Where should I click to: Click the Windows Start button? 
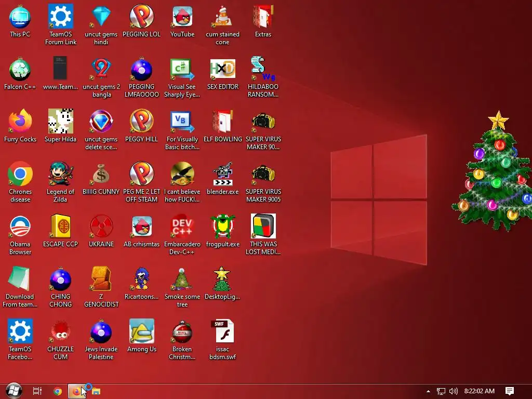tap(14, 391)
